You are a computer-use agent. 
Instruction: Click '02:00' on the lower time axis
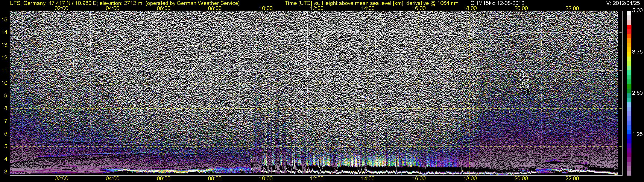61,179
